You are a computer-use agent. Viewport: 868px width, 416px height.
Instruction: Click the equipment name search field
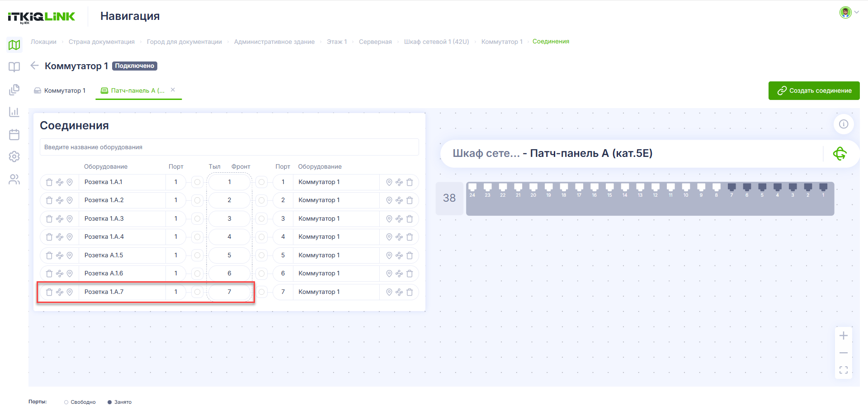(x=229, y=147)
